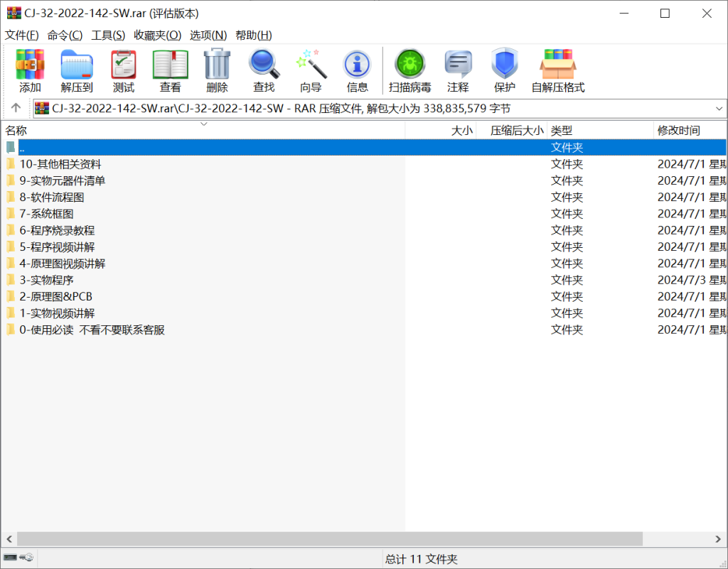Launch the 向导 (Wizard) wand icon
The width and height of the screenshot is (728, 569).
click(311, 71)
